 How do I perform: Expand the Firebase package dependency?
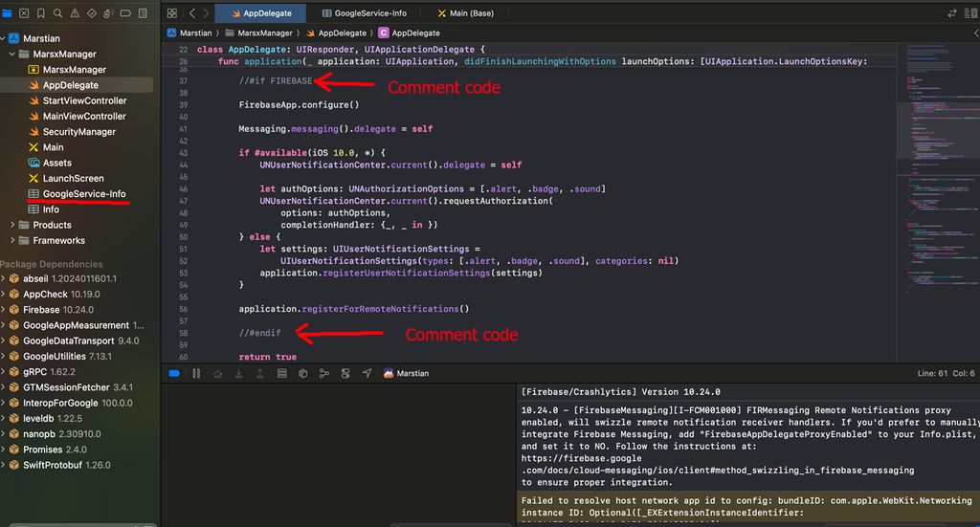[x=4, y=310]
